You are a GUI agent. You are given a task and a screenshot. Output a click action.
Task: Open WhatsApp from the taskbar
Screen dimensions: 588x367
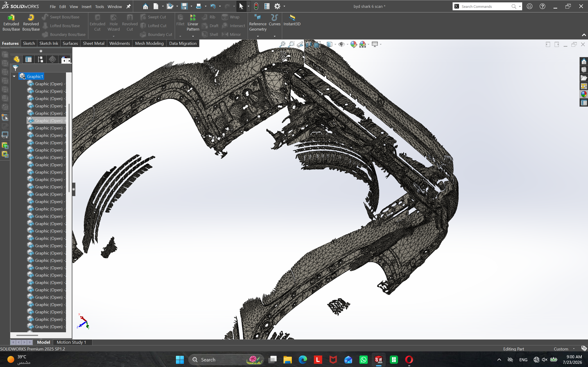pyautogui.click(x=363, y=359)
